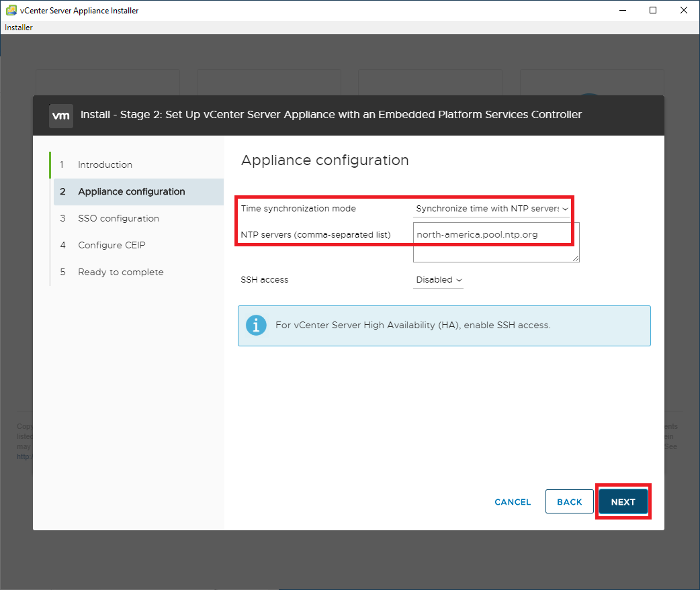This screenshot has width=700, height=590.
Task: Click the vCenter installer icon in title bar
Action: 11,10
